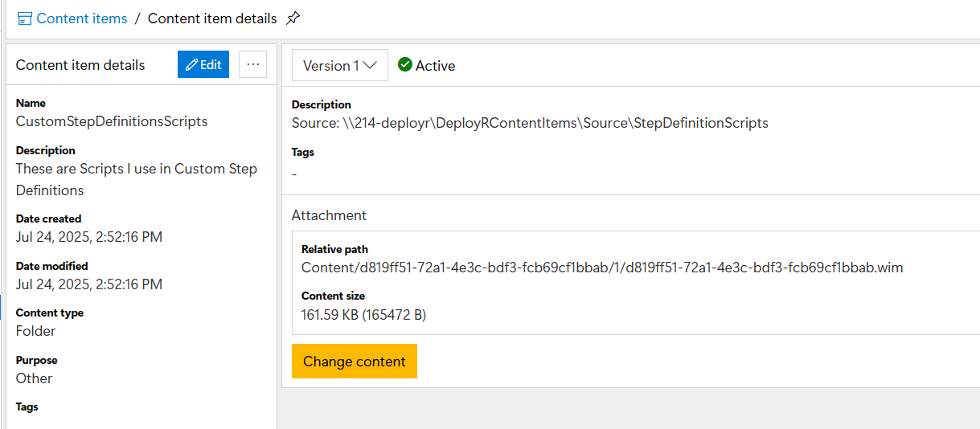Image resolution: width=980 pixels, height=429 pixels.
Task: Click the Purpose value Other
Action: (35, 378)
